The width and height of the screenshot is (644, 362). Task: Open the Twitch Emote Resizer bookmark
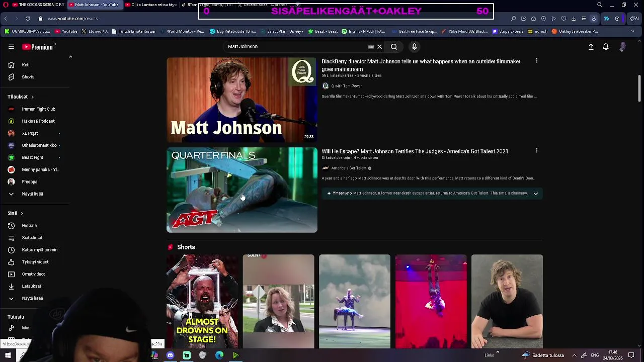pyautogui.click(x=133, y=31)
